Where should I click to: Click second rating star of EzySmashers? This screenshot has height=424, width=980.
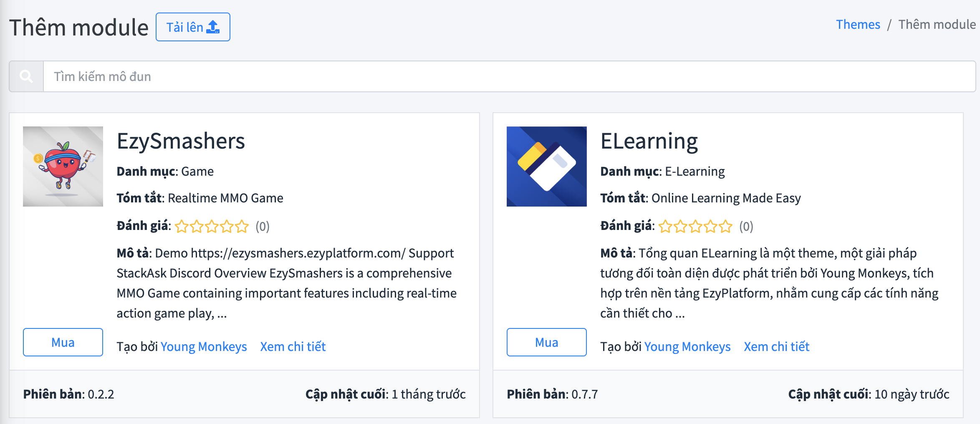[197, 227]
